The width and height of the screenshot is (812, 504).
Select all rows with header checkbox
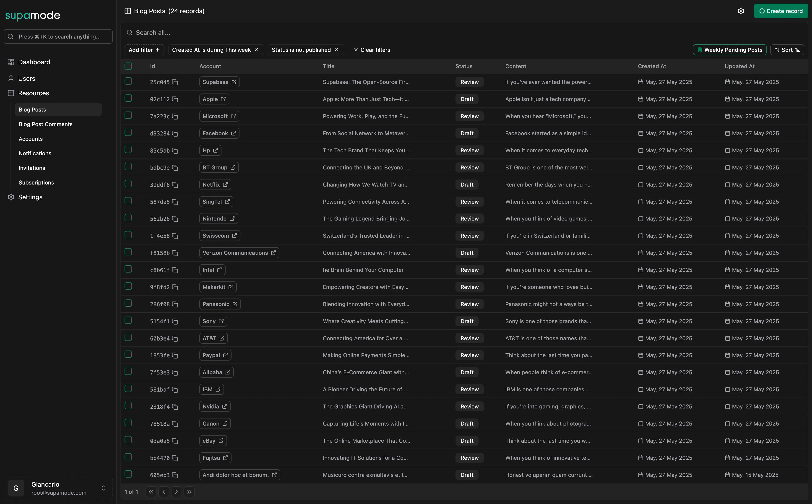(x=128, y=66)
